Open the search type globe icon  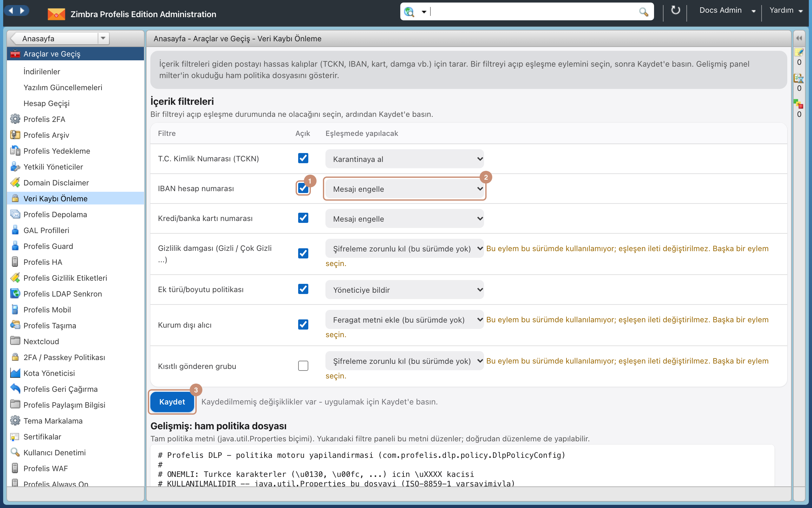click(409, 12)
